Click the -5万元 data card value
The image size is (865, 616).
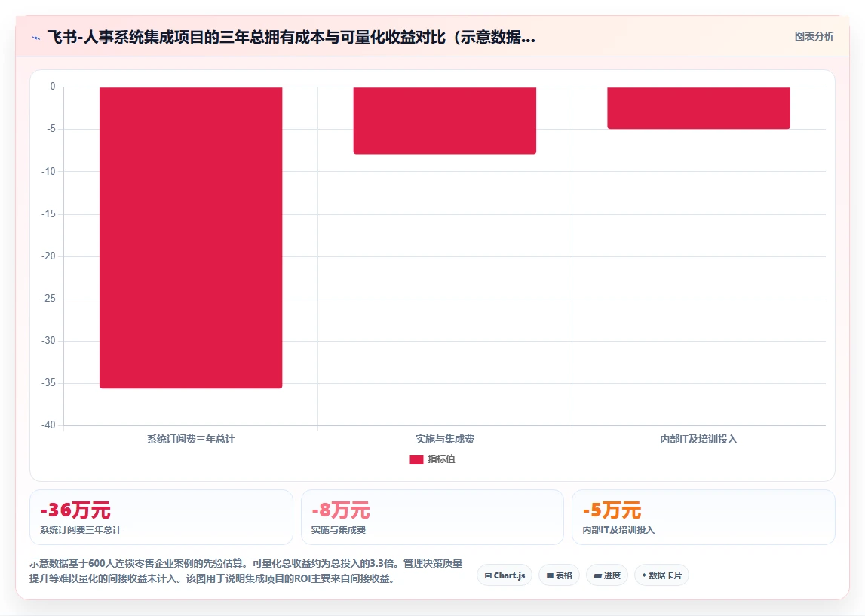(612, 510)
